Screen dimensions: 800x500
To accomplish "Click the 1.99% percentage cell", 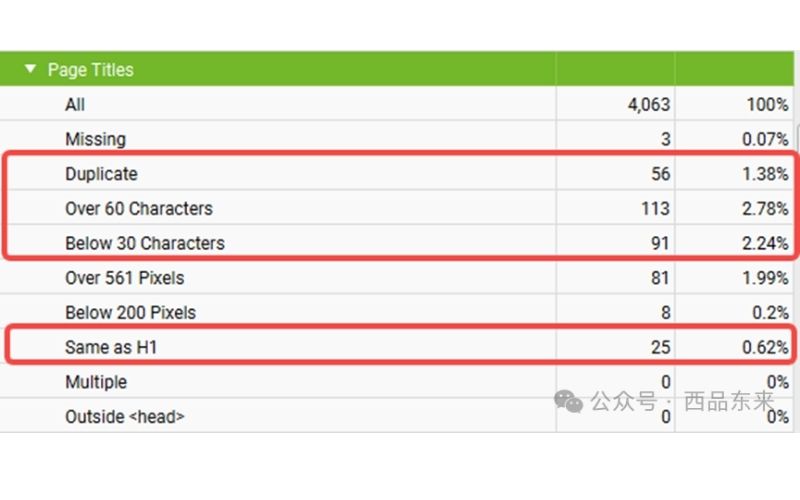I will [x=765, y=278].
